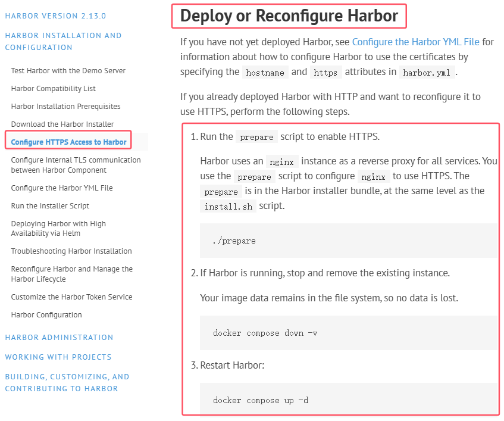Expand Harbor Administration section
504x421 pixels.
(59, 338)
